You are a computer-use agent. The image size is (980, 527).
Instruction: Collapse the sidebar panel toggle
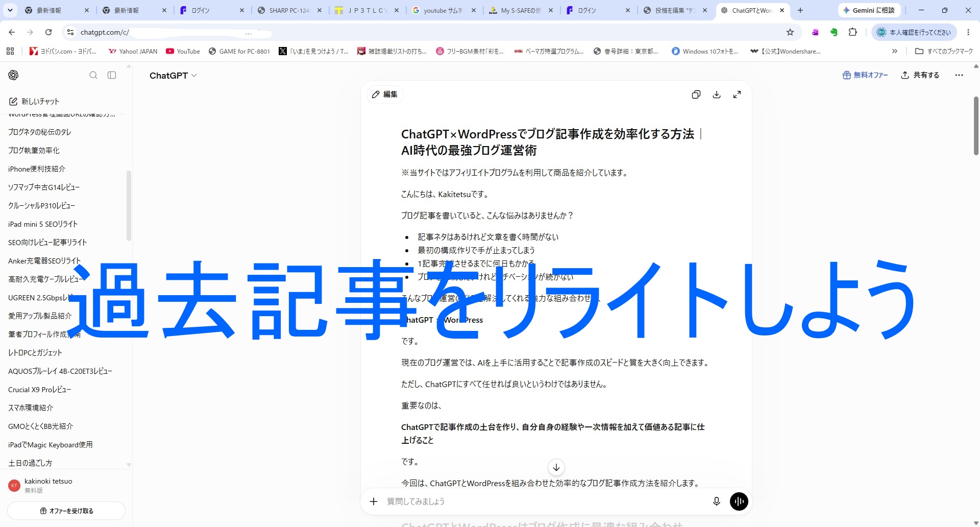pyautogui.click(x=112, y=75)
